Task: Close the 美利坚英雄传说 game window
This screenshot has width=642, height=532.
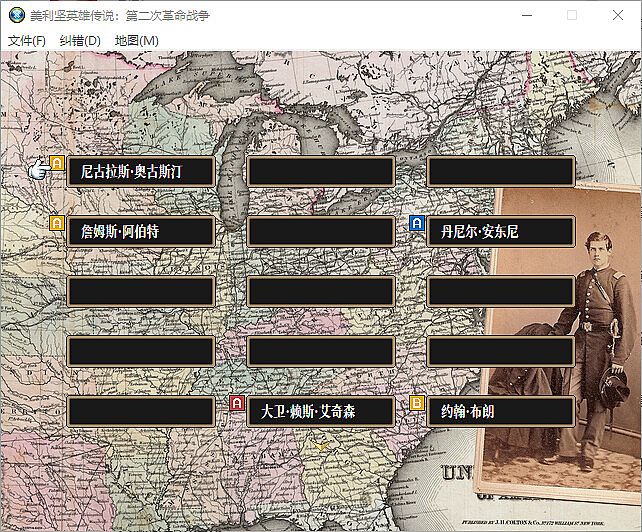Action: pos(618,15)
